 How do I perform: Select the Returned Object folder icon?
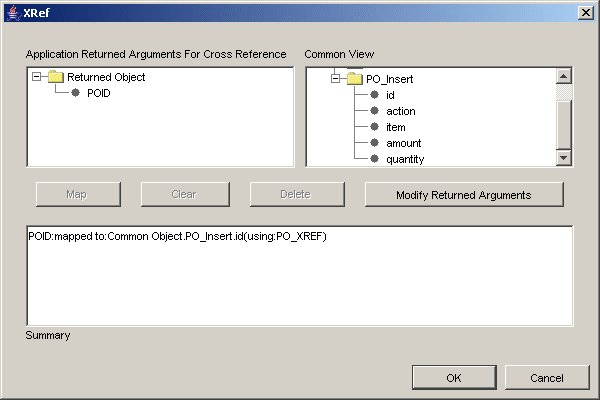[x=56, y=77]
